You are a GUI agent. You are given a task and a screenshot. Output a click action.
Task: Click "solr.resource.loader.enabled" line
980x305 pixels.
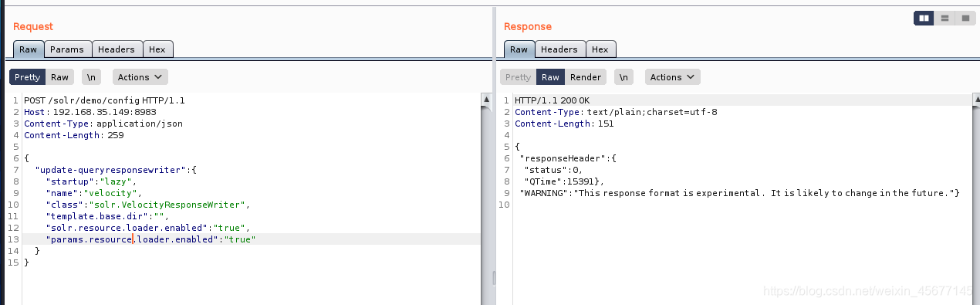coord(148,228)
